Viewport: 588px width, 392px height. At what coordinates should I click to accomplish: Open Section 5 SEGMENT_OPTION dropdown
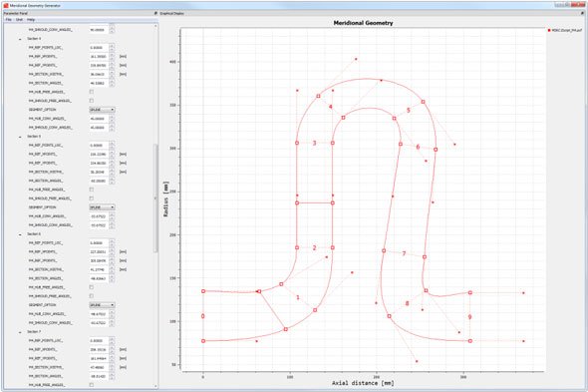point(102,207)
